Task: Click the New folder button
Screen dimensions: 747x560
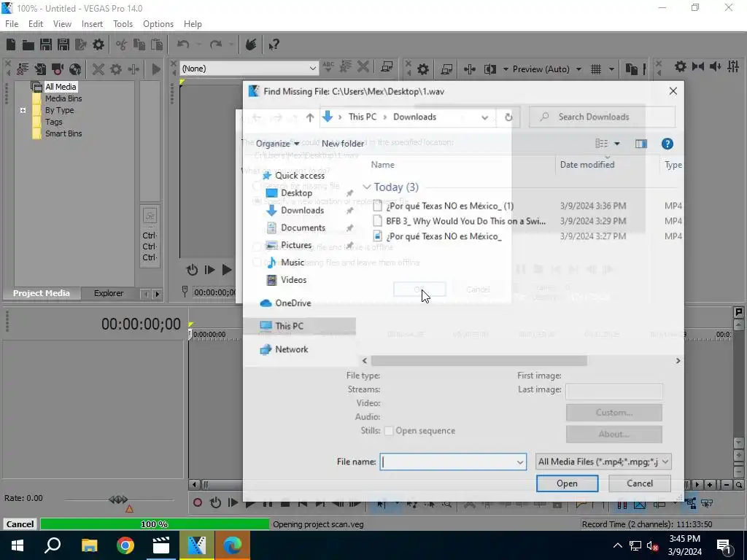Action: pos(343,144)
